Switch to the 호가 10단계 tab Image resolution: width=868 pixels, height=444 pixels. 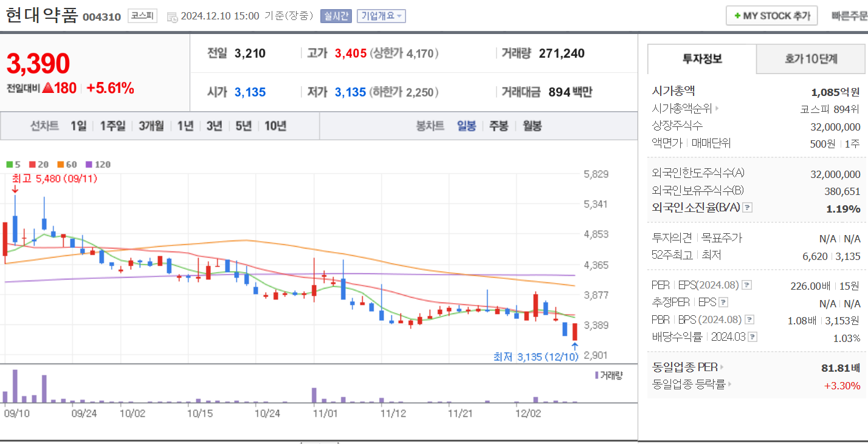811,58
